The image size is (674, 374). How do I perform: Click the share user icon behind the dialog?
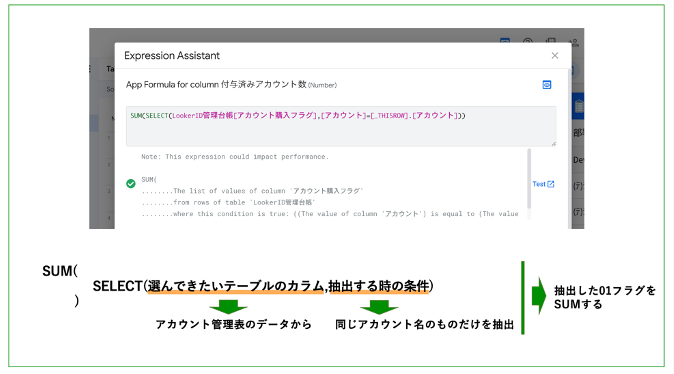(x=574, y=43)
